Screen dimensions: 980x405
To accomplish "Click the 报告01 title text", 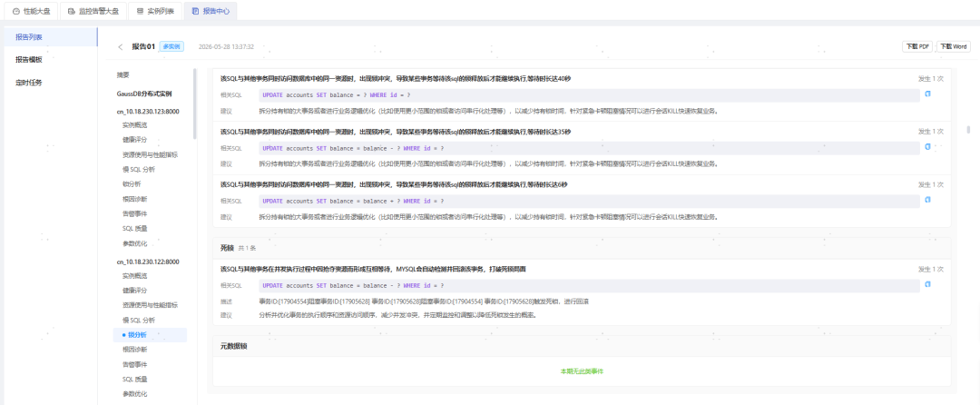I will pyautogui.click(x=143, y=46).
